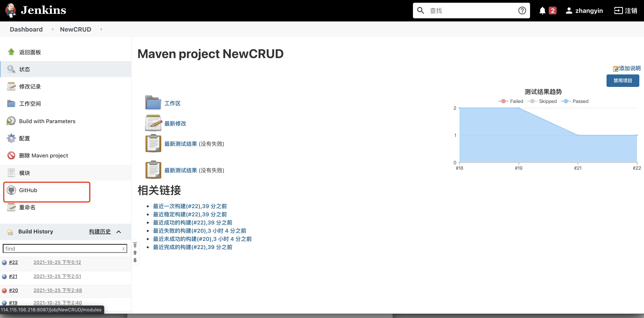The width and height of the screenshot is (644, 318).
Task: Open the 最近一次构建(#22) link
Action: (190, 206)
